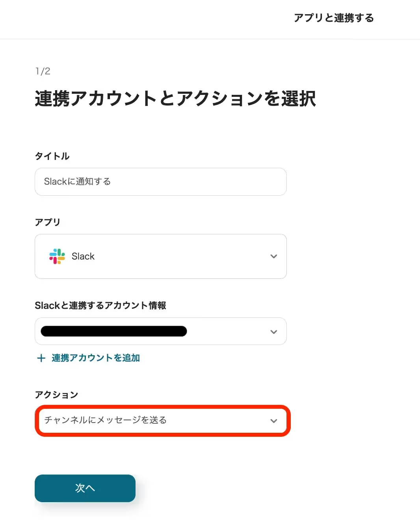Viewport: 420px width, 523px height.
Task: Click the 連携アカウントとアクションを選択 heading
Action: coord(175,98)
